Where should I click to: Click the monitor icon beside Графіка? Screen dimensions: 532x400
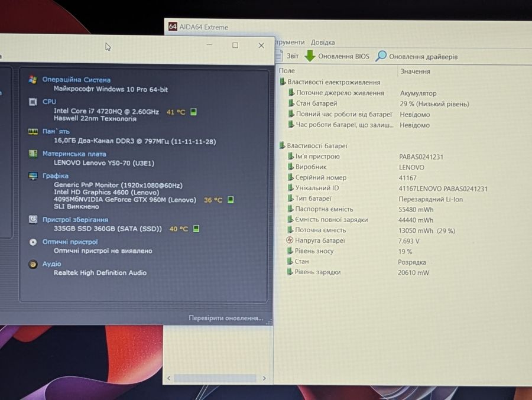(x=33, y=176)
